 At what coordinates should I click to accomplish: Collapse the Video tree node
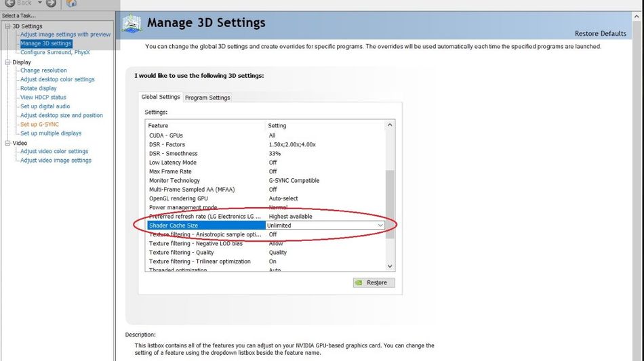pyautogui.click(x=7, y=143)
